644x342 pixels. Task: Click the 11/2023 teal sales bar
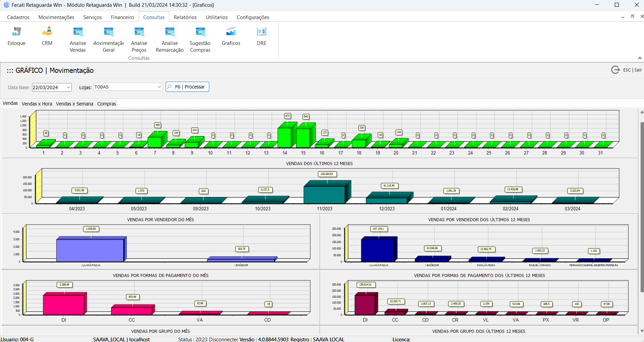click(324, 194)
